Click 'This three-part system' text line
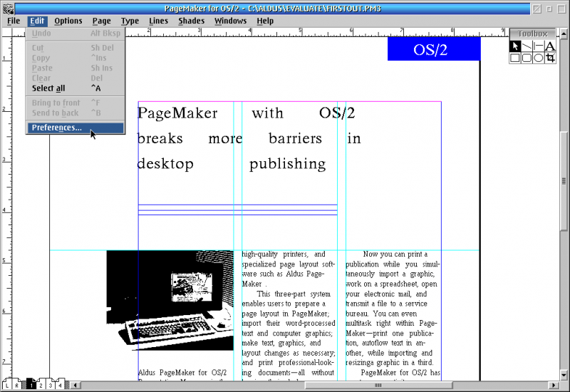 (294, 294)
